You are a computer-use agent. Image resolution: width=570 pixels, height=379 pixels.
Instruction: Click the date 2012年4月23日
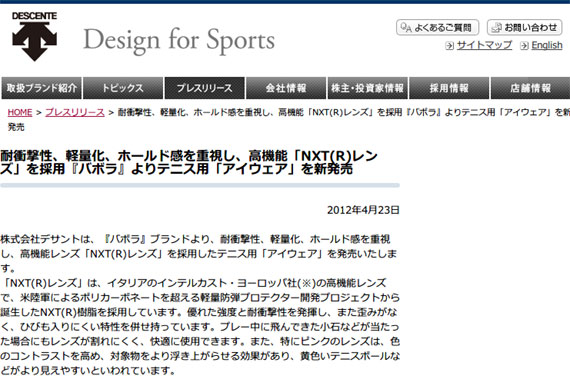(363, 210)
